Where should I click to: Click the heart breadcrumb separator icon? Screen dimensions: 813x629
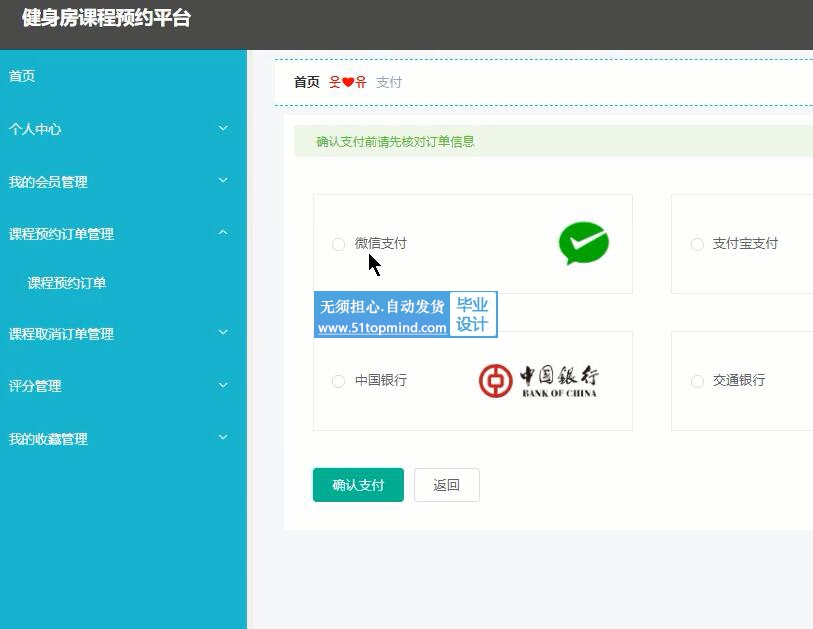(348, 82)
